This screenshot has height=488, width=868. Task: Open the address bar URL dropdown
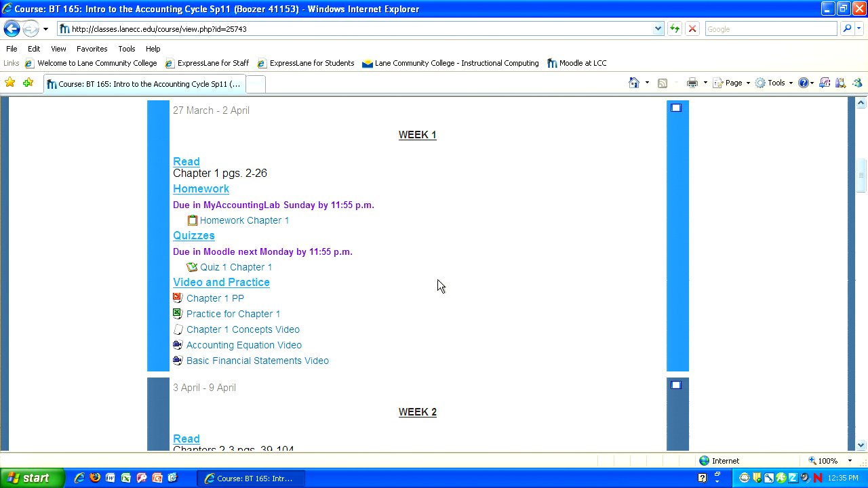point(658,29)
